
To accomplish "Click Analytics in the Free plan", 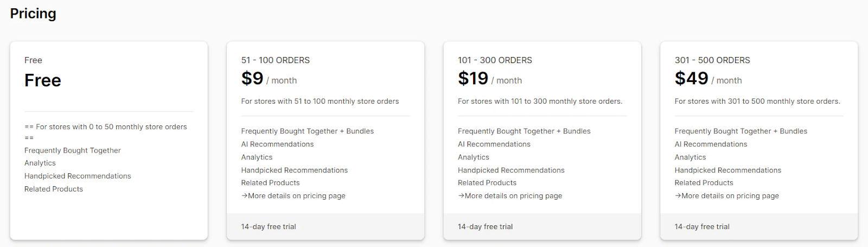I will pyautogui.click(x=40, y=163).
